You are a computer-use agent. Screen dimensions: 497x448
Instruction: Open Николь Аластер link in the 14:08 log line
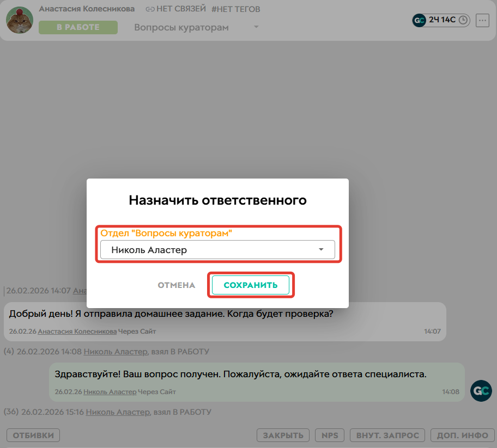point(116,352)
